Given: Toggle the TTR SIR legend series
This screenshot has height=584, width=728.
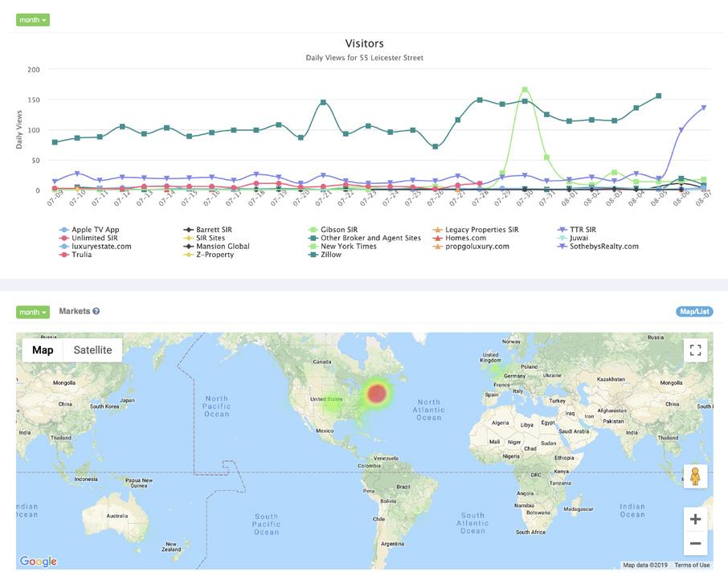Looking at the screenshot, I should [x=577, y=229].
